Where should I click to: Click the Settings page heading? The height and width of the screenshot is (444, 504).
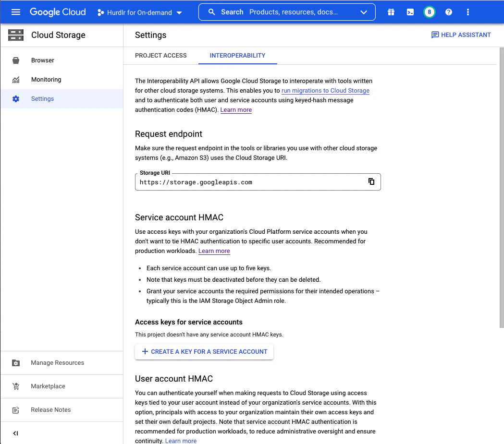pyautogui.click(x=151, y=35)
